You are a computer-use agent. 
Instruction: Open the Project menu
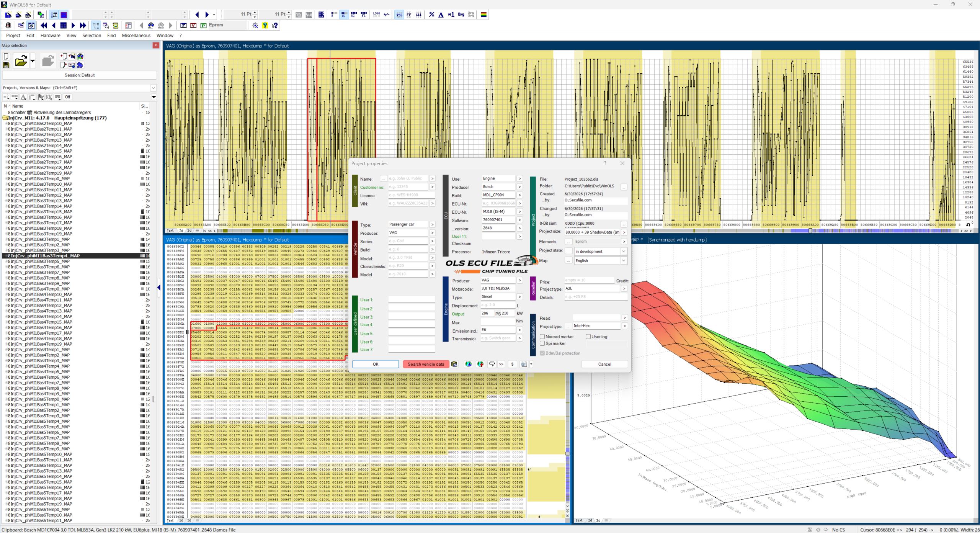[13, 35]
